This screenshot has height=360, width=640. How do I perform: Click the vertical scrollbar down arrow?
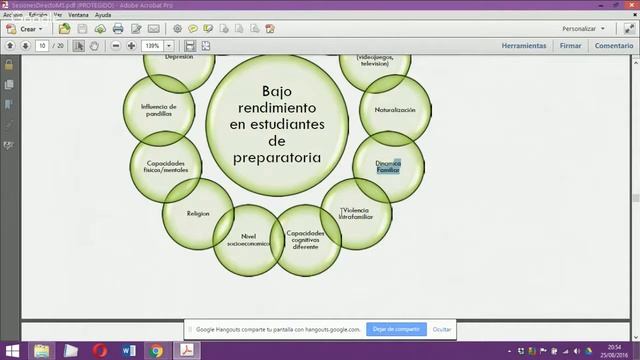pos(636,338)
